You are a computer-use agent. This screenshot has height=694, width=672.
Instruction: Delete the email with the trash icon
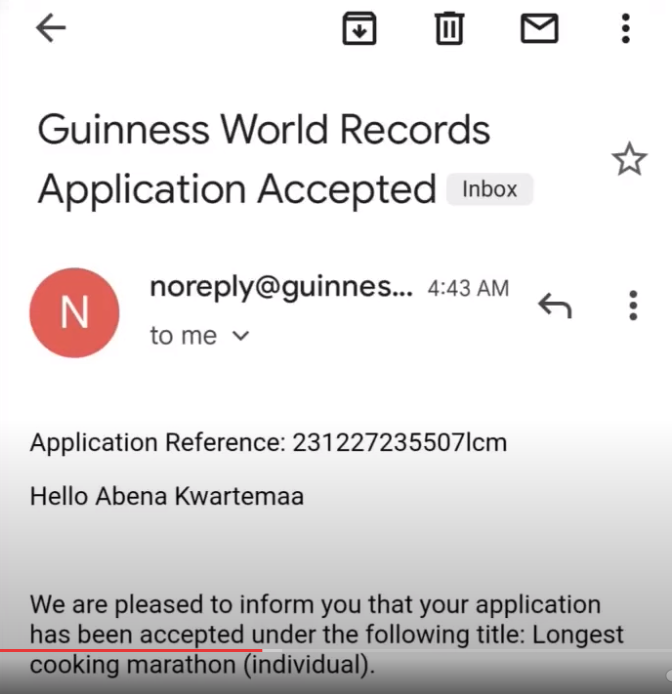click(x=449, y=29)
